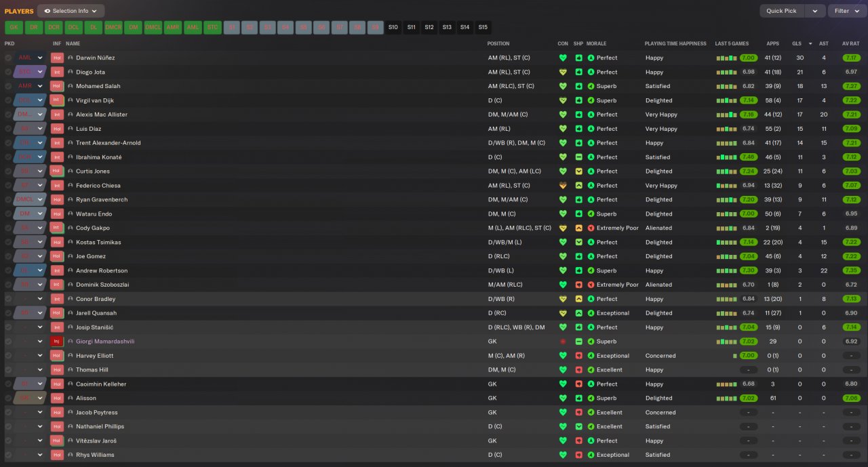Click Curtis Jones's yellow sharpness icon
The height and width of the screenshot is (467, 868).
pyautogui.click(x=578, y=171)
